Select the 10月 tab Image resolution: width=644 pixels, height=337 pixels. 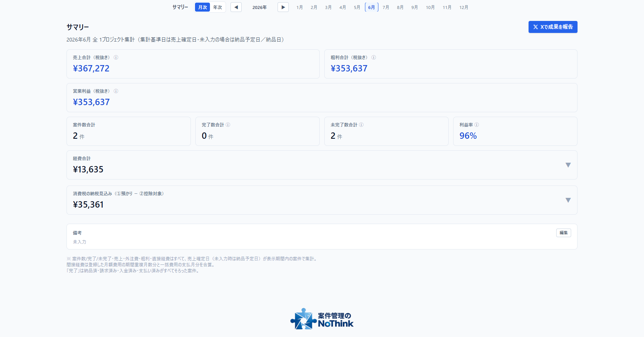[430, 7]
